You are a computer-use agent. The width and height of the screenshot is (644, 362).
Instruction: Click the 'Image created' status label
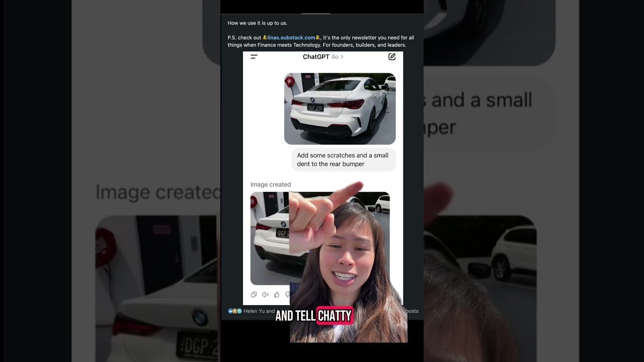point(271,185)
